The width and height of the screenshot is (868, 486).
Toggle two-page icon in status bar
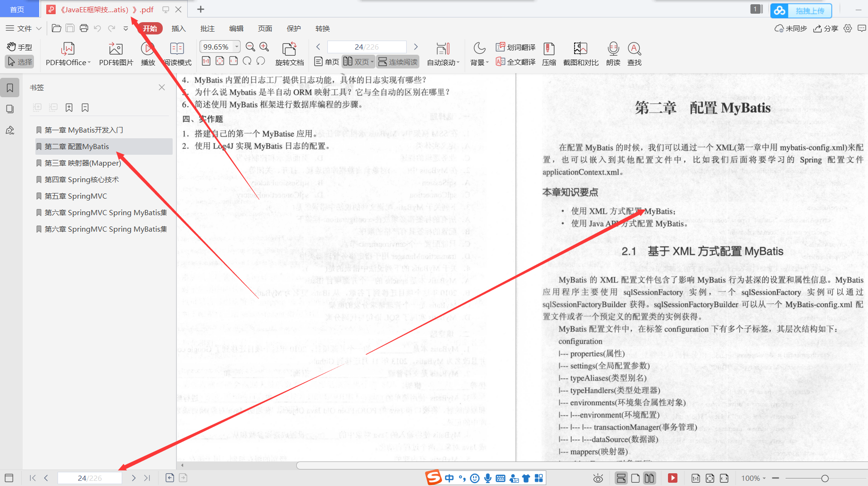pyautogui.click(x=650, y=478)
